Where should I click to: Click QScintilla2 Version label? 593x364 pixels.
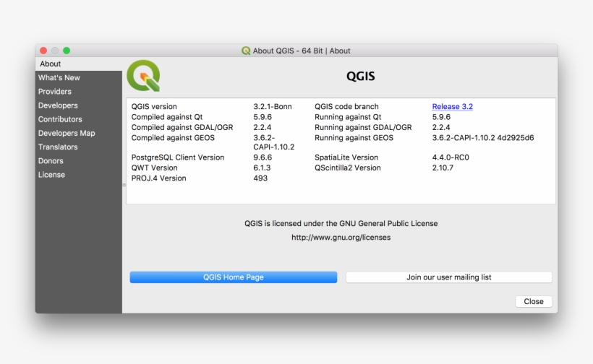tap(348, 168)
